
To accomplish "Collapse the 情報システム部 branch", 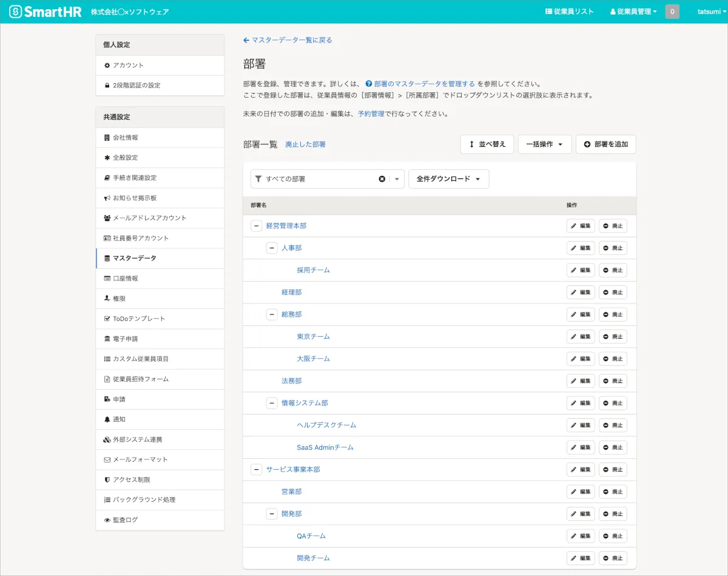I will pyautogui.click(x=272, y=403).
